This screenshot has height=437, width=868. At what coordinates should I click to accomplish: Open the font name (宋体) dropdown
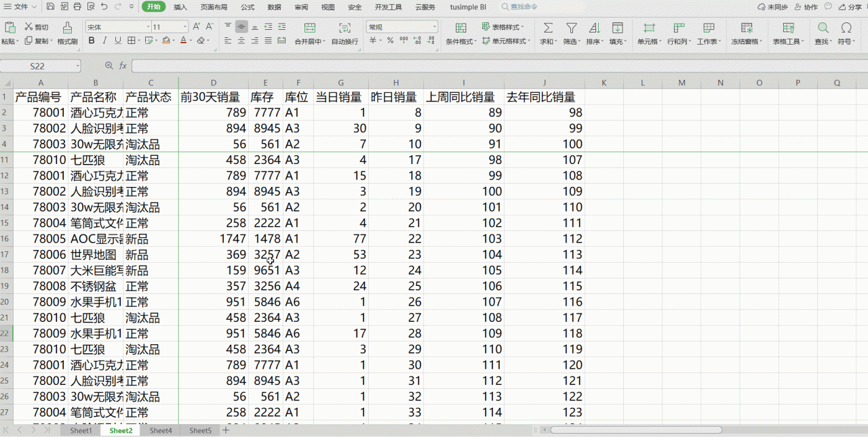[x=149, y=27]
